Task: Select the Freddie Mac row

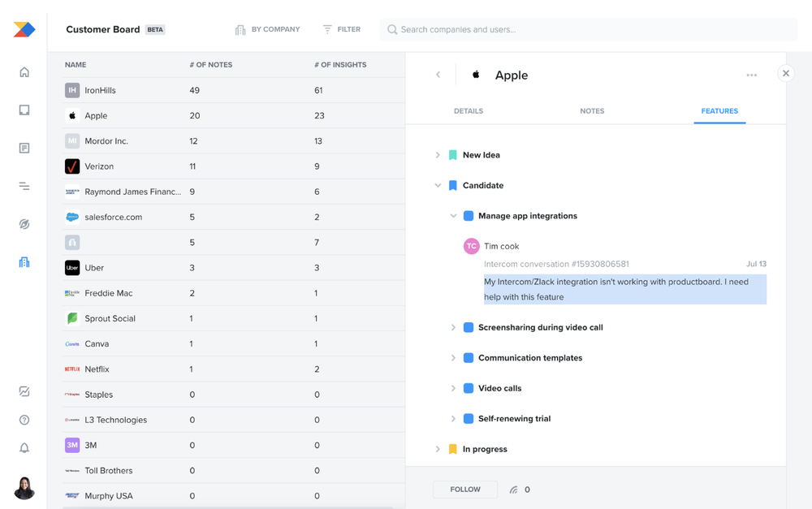Action: [234, 293]
